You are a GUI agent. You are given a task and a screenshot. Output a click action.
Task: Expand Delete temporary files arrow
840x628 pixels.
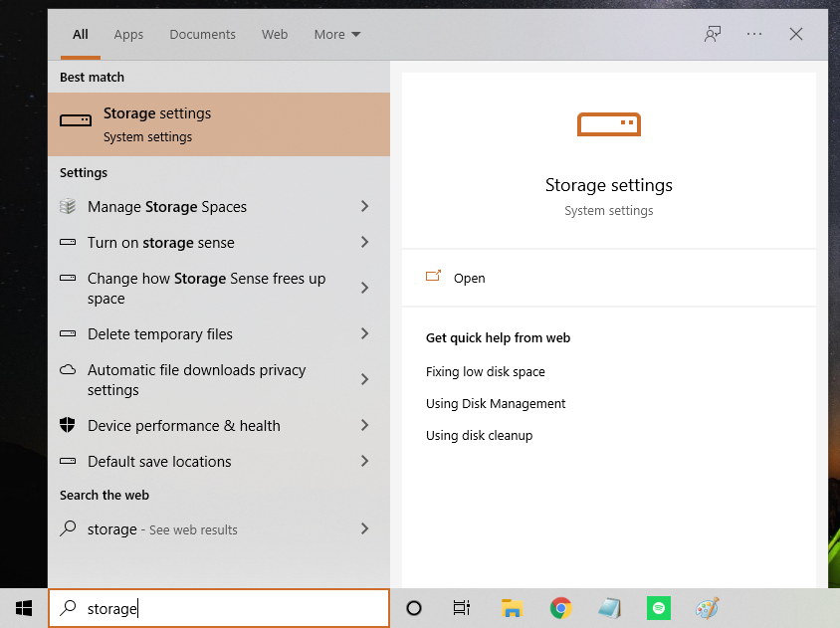pyautogui.click(x=365, y=333)
